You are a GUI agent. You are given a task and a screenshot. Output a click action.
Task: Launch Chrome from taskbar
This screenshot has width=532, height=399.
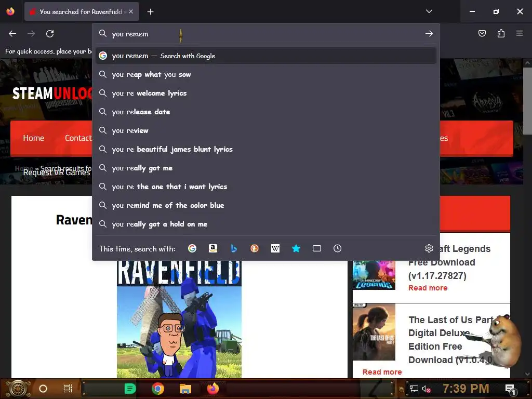(158, 389)
